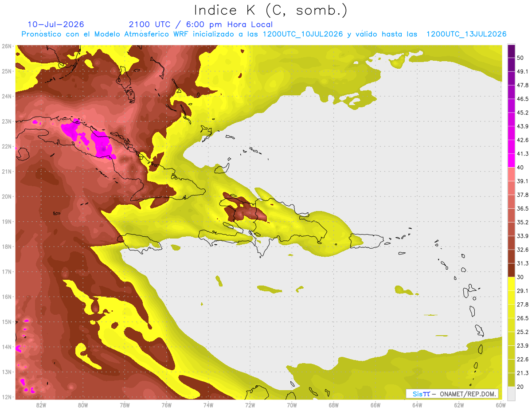Viewport: 532px width, 411px height.
Task: Pick the olive swatch between 20 and 21.3
Action: coord(511,380)
